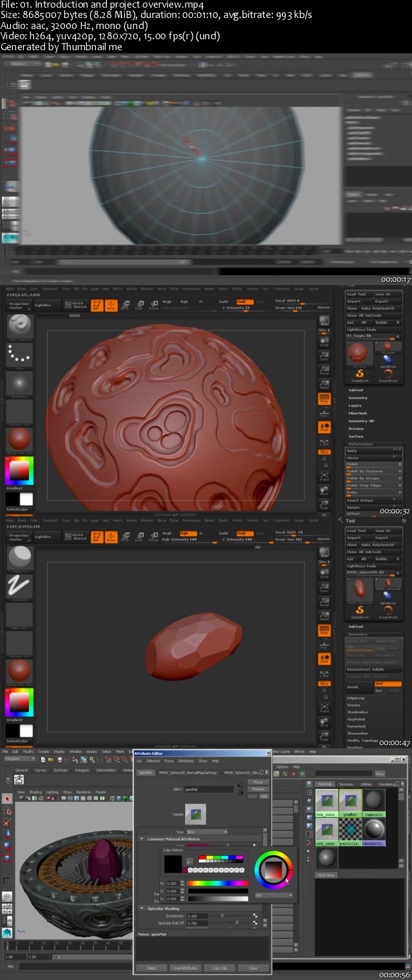This screenshot has width=412, height=980.
Task: Click the Maya color wheel picker
Action: [274, 869]
